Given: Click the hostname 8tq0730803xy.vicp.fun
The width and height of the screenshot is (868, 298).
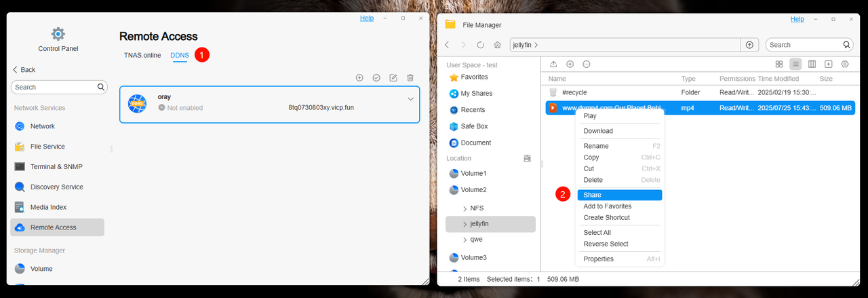Looking at the screenshot, I should point(321,108).
